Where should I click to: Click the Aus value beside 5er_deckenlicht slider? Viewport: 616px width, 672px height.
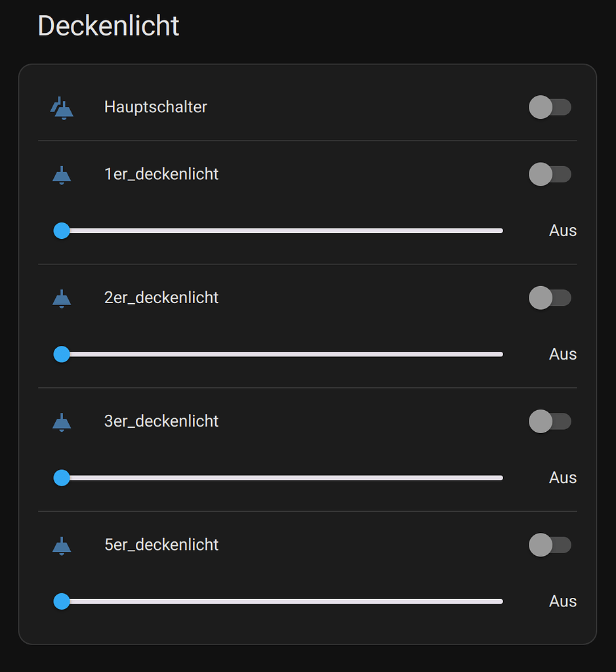coord(563,601)
